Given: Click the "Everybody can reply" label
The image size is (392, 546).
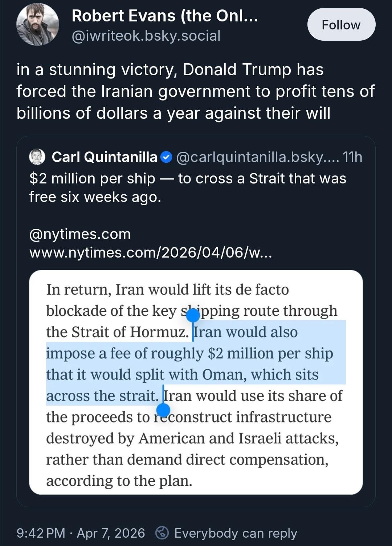Looking at the screenshot, I should tap(236, 533).
